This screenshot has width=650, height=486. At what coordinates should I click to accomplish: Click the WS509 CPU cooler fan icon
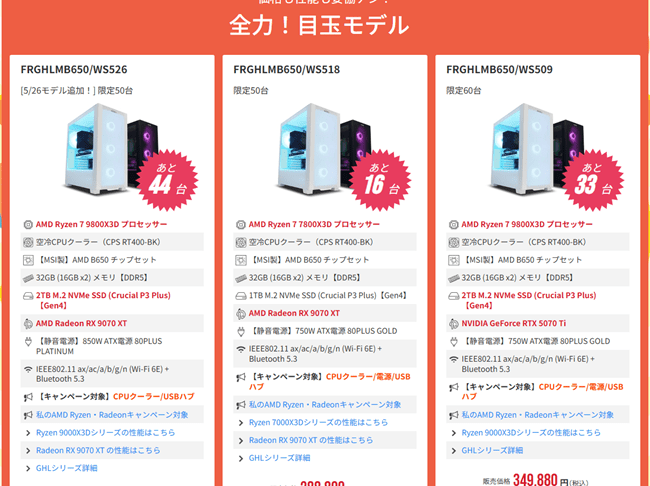[454, 242]
